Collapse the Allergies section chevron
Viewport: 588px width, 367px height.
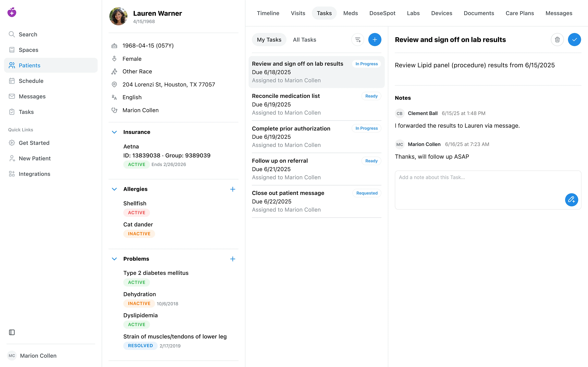pyautogui.click(x=114, y=189)
